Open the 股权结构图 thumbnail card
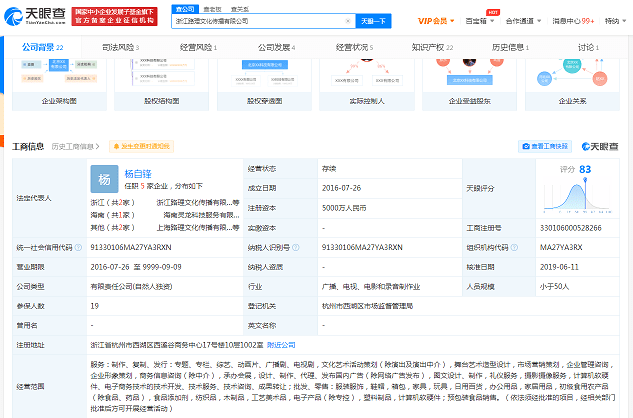Screen dimensions: 633x418 pos(161,84)
